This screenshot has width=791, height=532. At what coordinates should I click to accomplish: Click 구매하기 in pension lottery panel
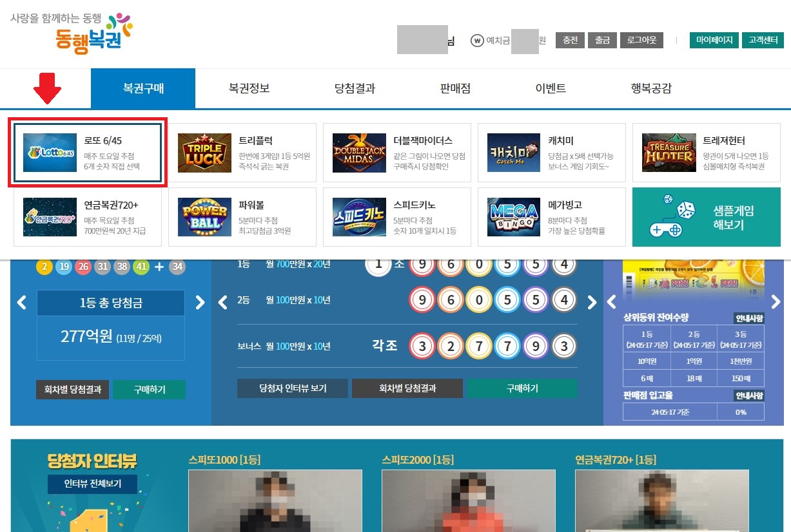pos(522,388)
